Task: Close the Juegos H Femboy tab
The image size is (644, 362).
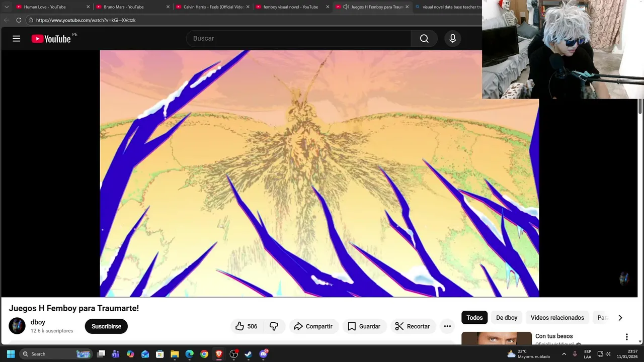Action: [x=407, y=7]
